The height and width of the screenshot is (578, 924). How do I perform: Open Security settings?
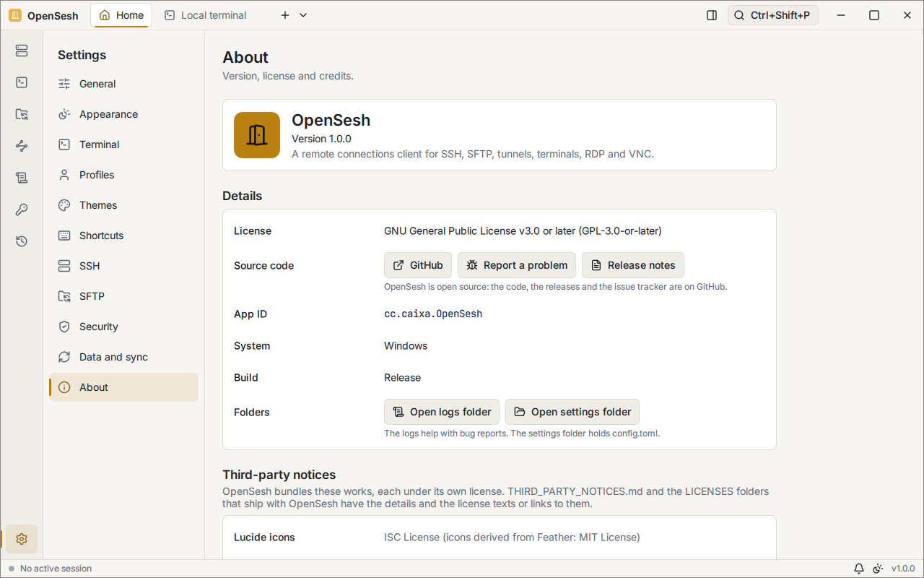(123, 327)
